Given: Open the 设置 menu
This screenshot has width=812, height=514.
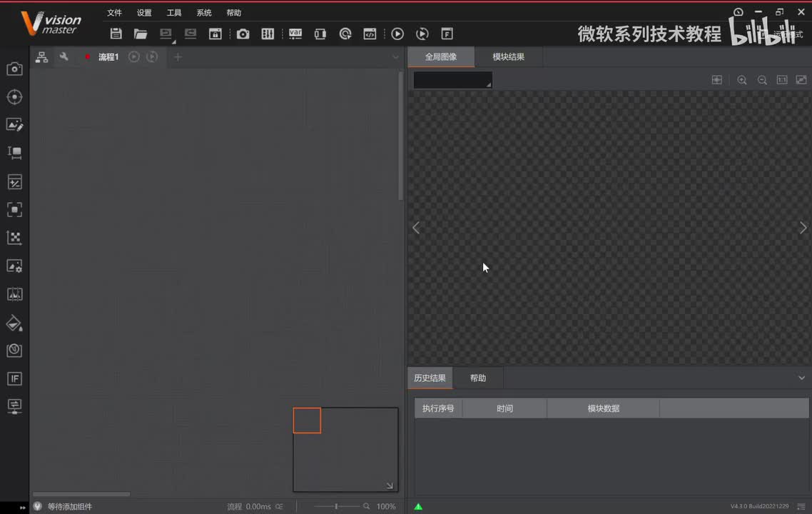Looking at the screenshot, I should coord(144,12).
